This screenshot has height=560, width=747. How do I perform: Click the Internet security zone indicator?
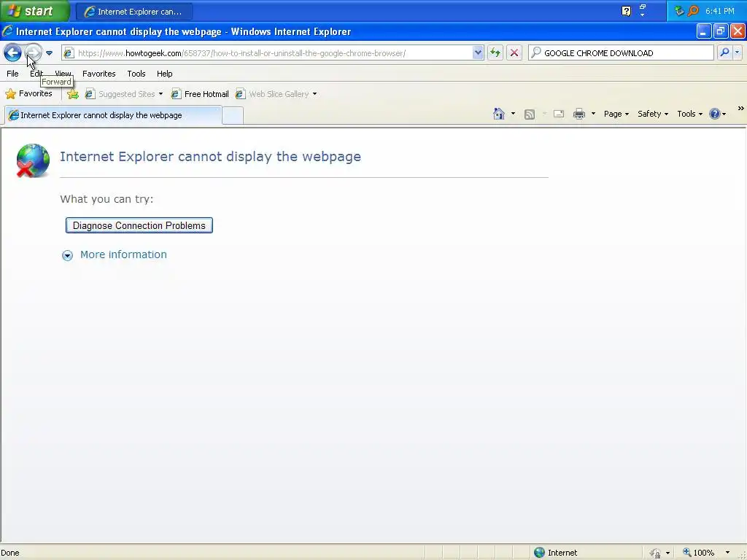(x=555, y=553)
